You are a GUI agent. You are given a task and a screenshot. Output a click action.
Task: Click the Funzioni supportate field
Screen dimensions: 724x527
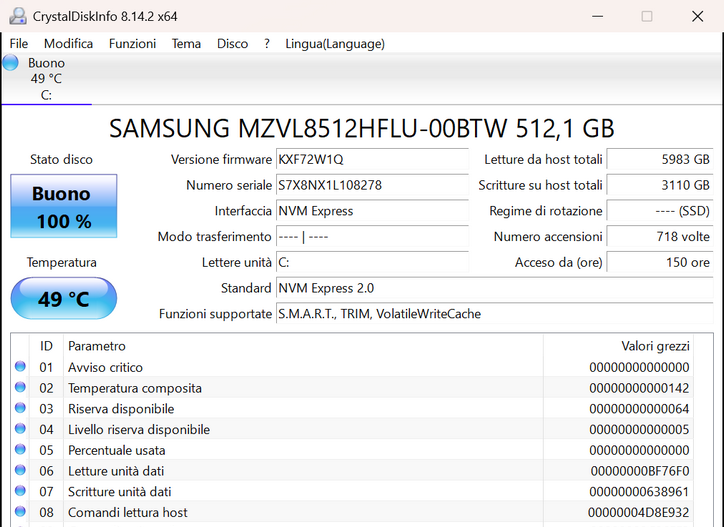(x=495, y=314)
